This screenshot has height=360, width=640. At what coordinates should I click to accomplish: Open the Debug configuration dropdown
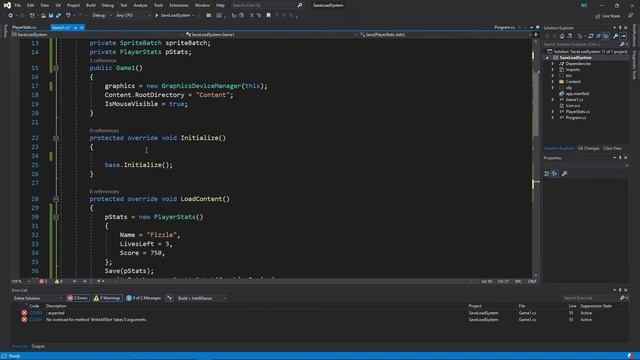(x=101, y=16)
